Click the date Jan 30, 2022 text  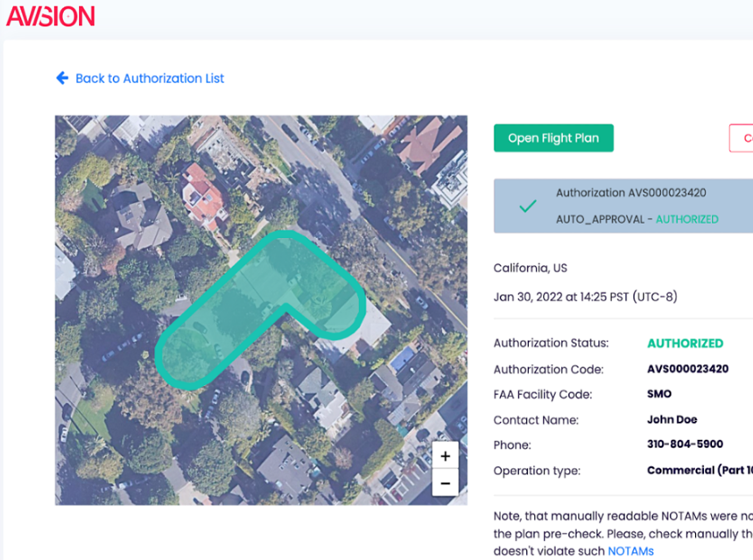586,297
